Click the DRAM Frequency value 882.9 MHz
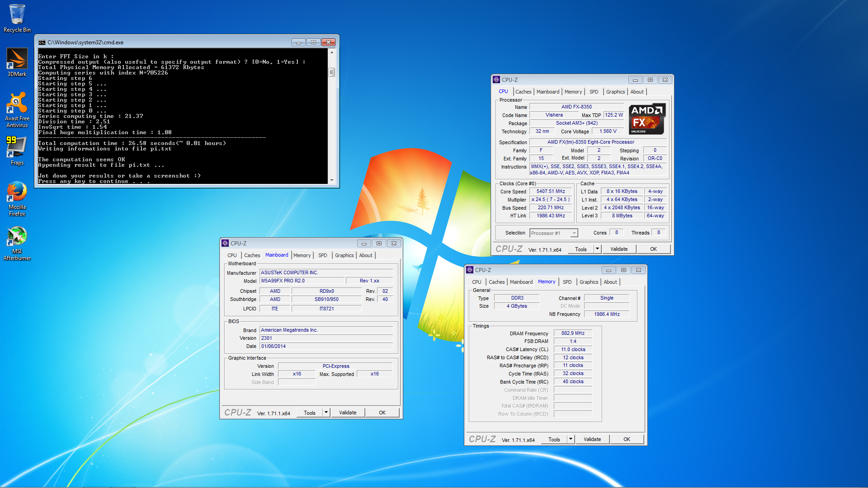Viewport: 868px width, 488px height. [x=573, y=333]
